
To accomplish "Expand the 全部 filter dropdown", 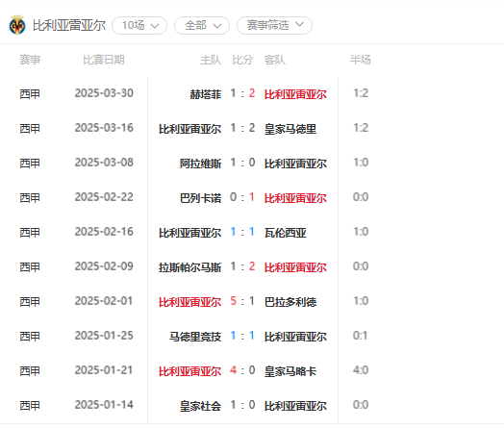I will [202, 25].
